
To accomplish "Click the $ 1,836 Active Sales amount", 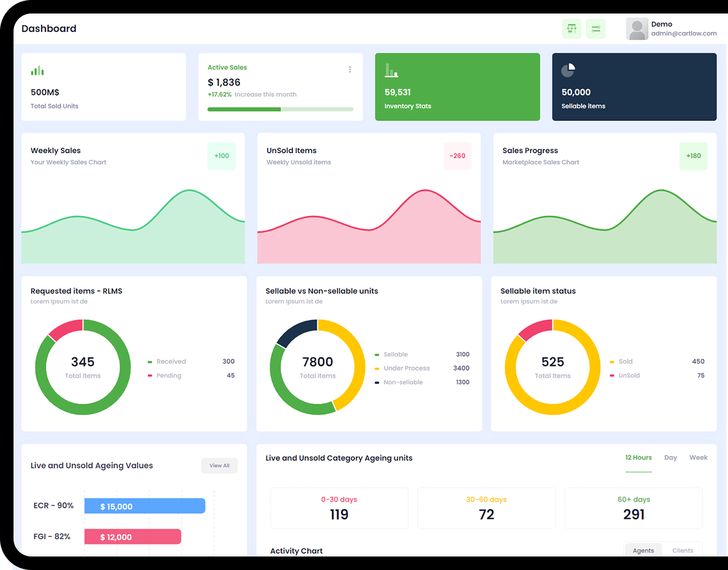I will point(224,82).
